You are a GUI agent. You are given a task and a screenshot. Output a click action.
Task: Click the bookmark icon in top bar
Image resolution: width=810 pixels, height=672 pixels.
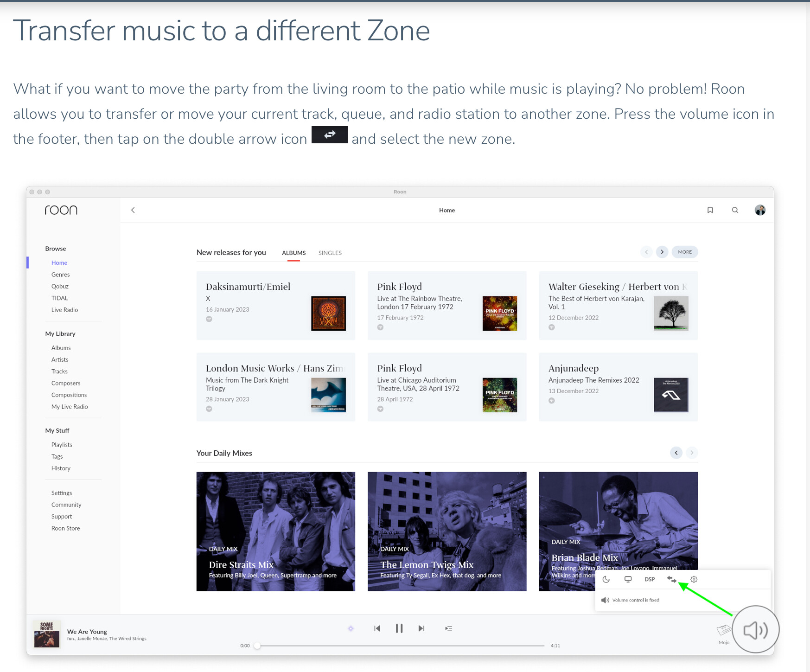point(710,210)
